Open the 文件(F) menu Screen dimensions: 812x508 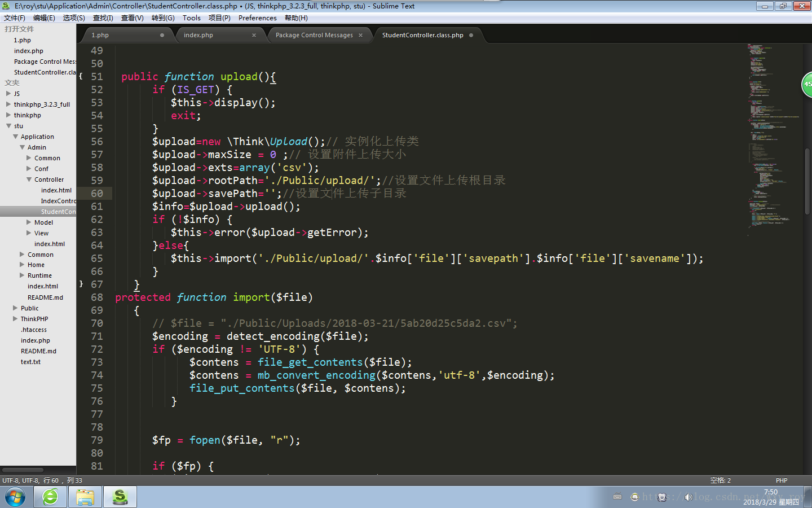pyautogui.click(x=14, y=18)
